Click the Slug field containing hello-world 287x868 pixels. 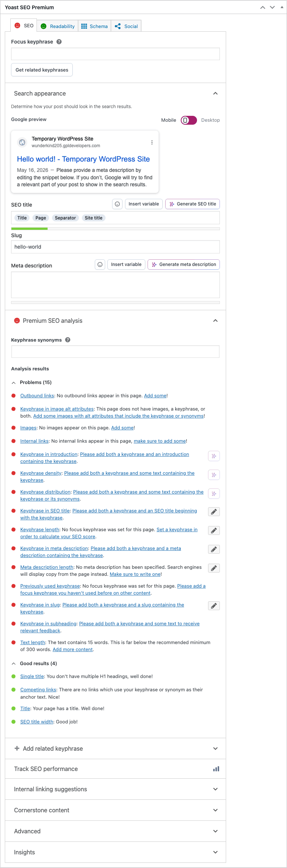pyautogui.click(x=115, y=247)
